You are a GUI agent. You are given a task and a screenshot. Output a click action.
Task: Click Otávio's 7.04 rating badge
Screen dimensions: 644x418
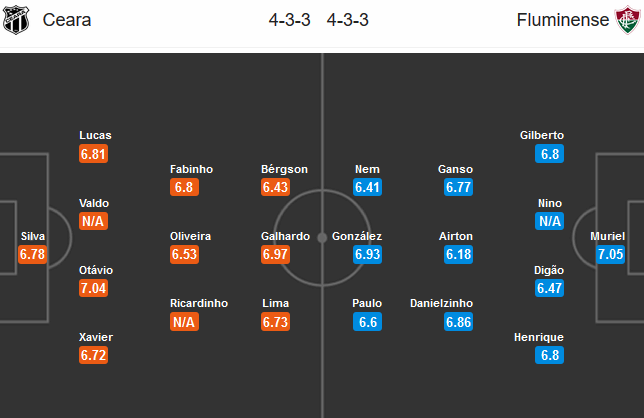point(94,288)
